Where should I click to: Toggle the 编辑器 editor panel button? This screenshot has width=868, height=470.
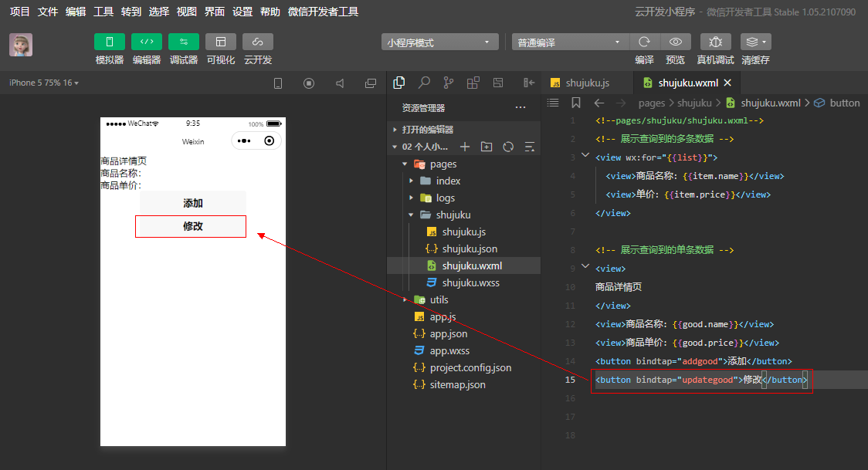(x=146, y=42)
